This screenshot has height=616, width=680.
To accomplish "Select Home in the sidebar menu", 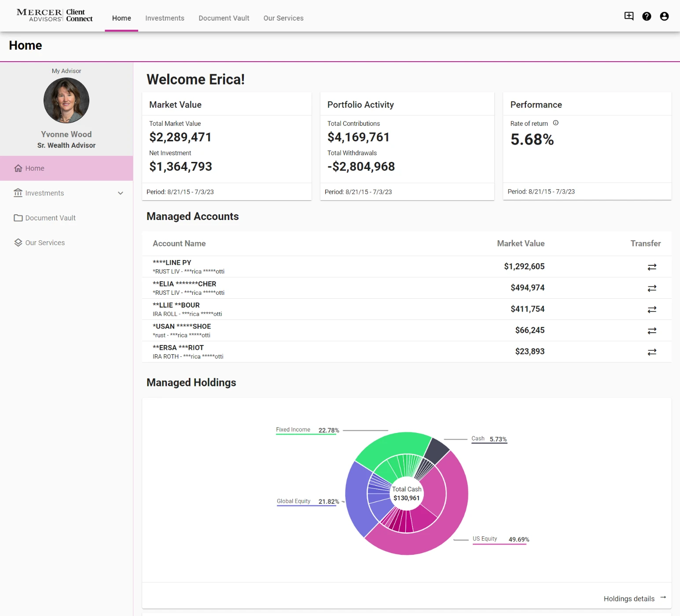I will pos(66,168).
